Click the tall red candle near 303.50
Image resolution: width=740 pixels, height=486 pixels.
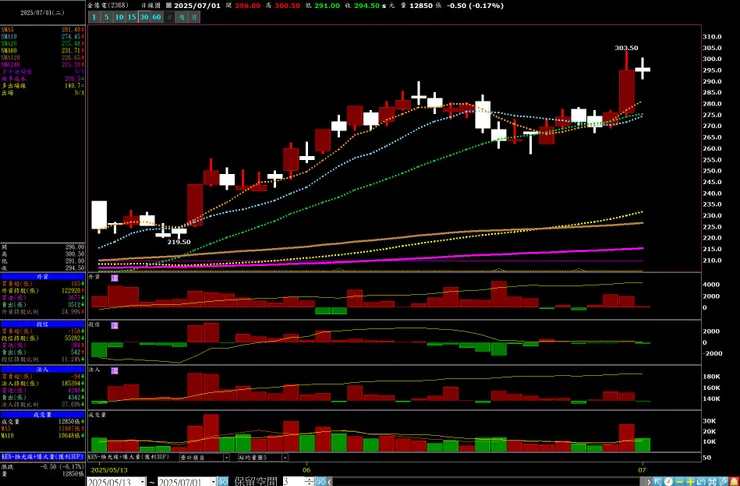click(627, 91)
